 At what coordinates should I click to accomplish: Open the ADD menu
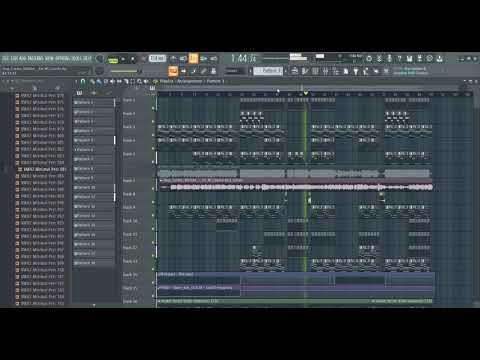[23, 59]
